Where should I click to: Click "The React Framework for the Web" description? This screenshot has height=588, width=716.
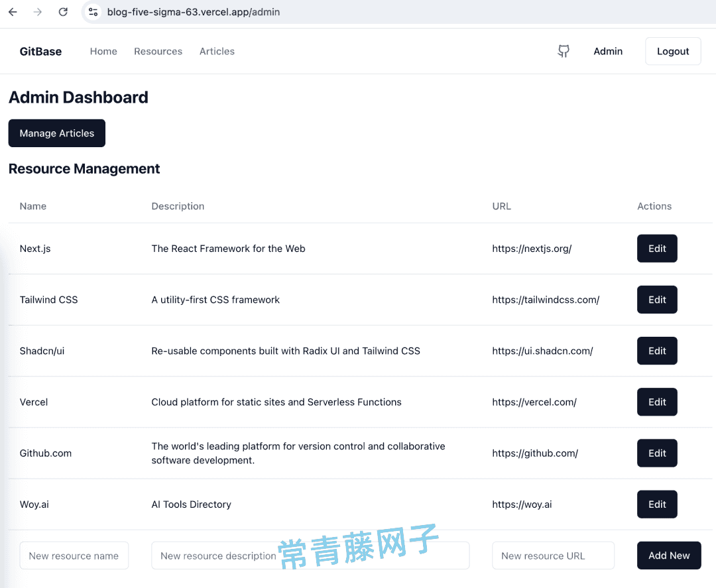(228, 249)
